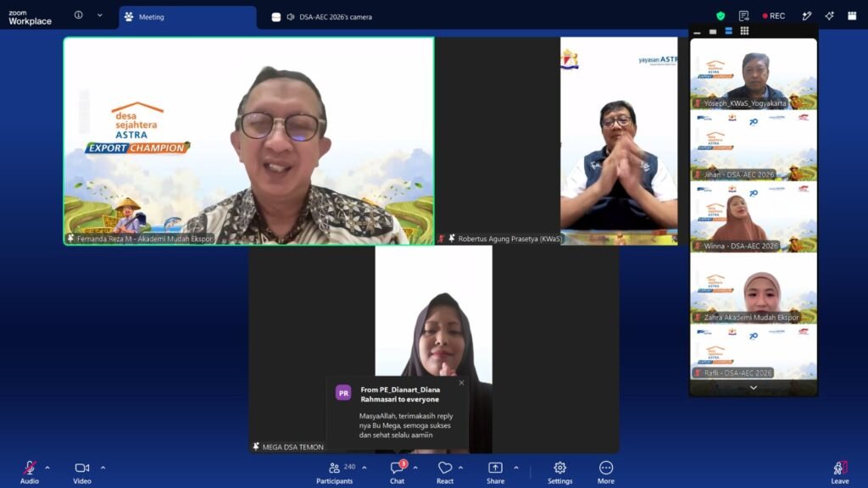
Task: Expand more thumbnails with down chevron
Action: tap(754, 388)
